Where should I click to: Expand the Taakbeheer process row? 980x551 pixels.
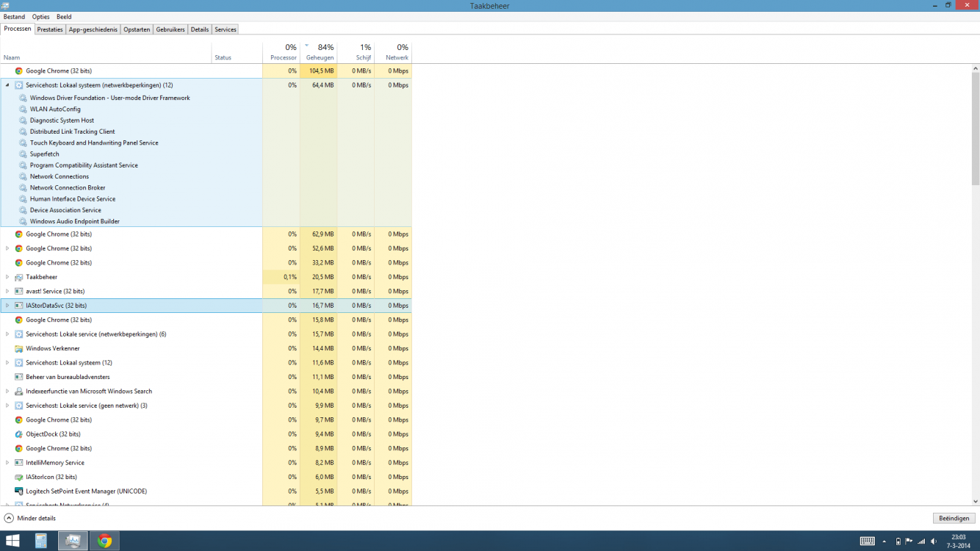point(7,277)
